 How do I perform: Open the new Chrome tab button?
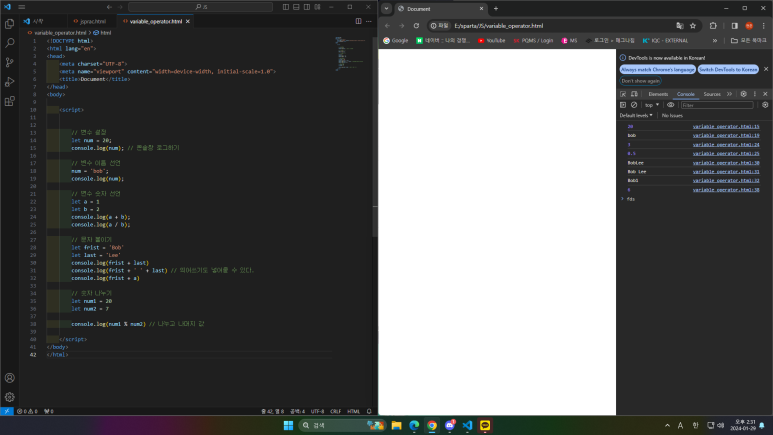(x=496, y=8)
